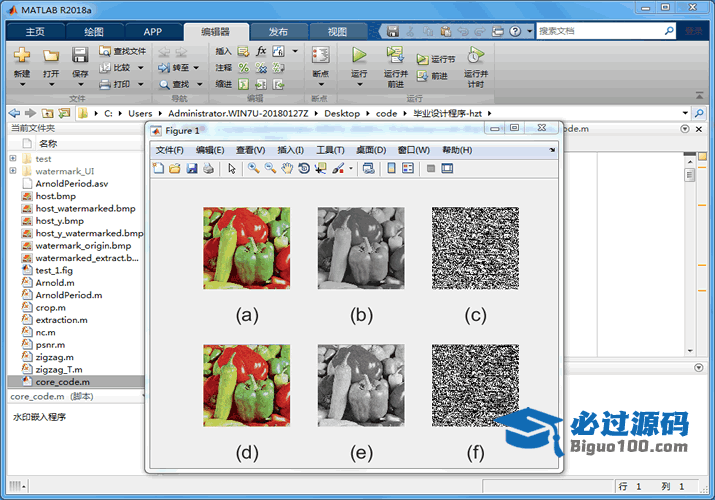Image resolution: width=715 pixels, height=500 pixels.
Task: Click the scrambled watermark image (c)
Action: pyautogui.click(x=475, y=248)
